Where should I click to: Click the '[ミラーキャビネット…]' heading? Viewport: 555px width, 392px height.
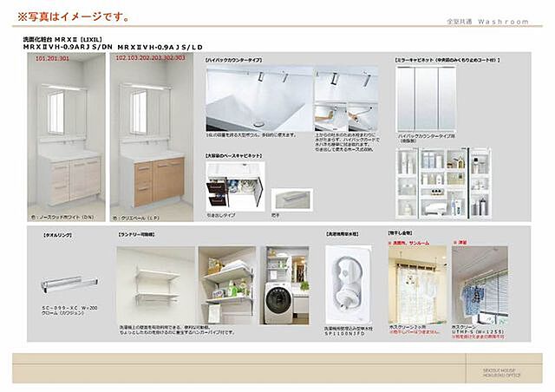pos(447,60)
